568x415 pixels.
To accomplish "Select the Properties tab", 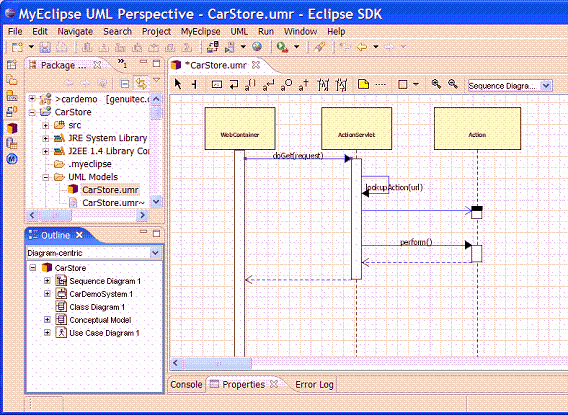I will coord(243,385).
